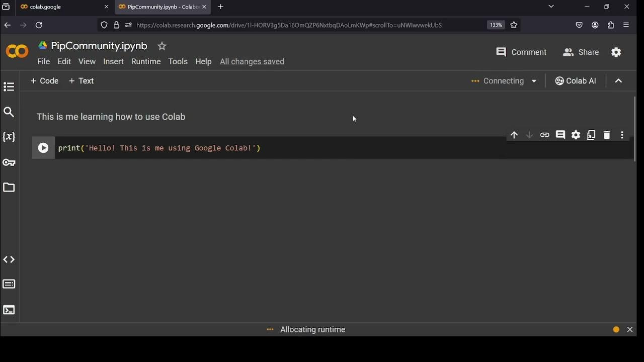
Task: Go back in browser history
Action: (7, 25)
